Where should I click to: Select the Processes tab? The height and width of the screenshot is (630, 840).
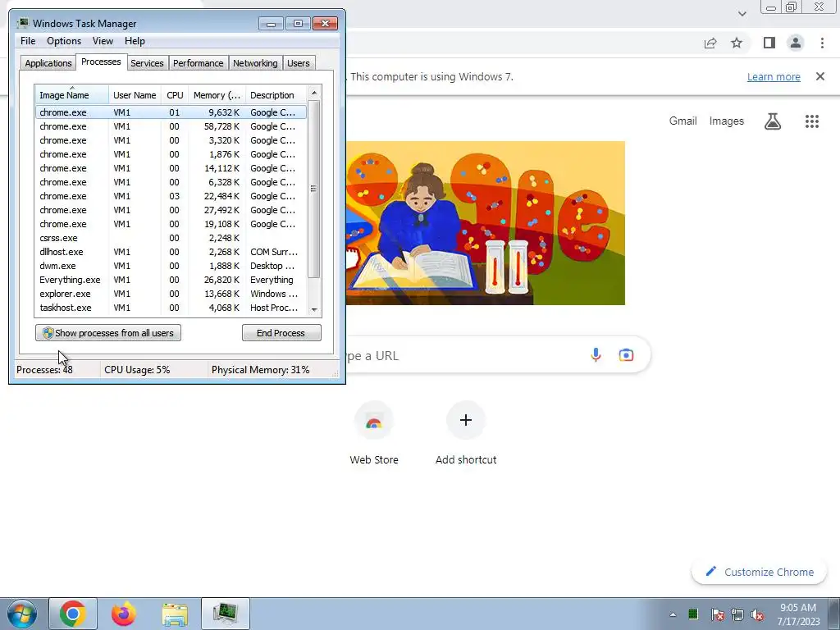101,62
